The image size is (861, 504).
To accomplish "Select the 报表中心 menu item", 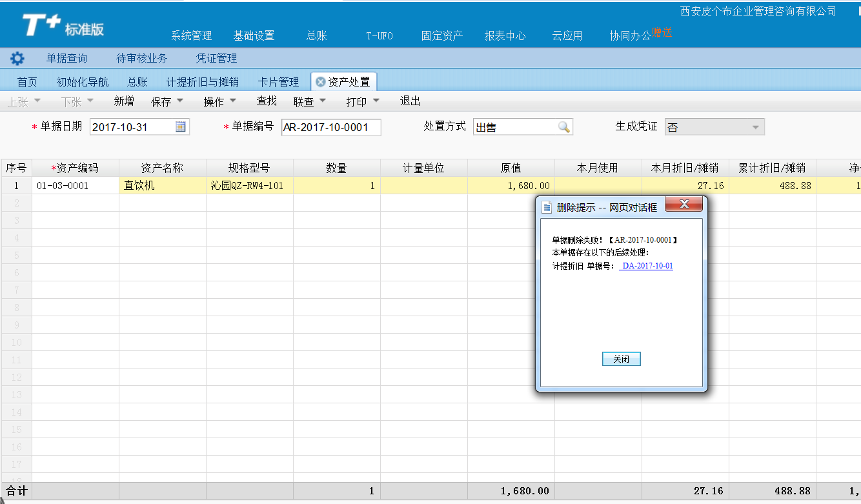I will (x=505, y=36).
